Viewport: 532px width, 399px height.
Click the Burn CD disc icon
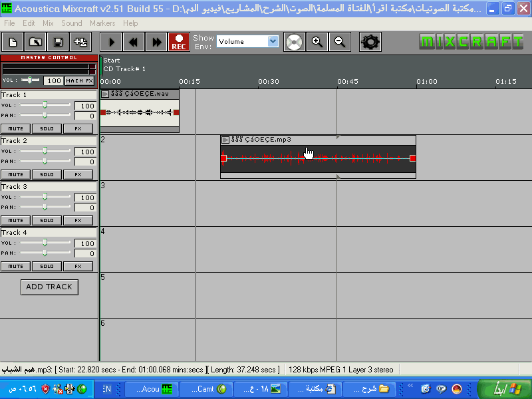294,42
